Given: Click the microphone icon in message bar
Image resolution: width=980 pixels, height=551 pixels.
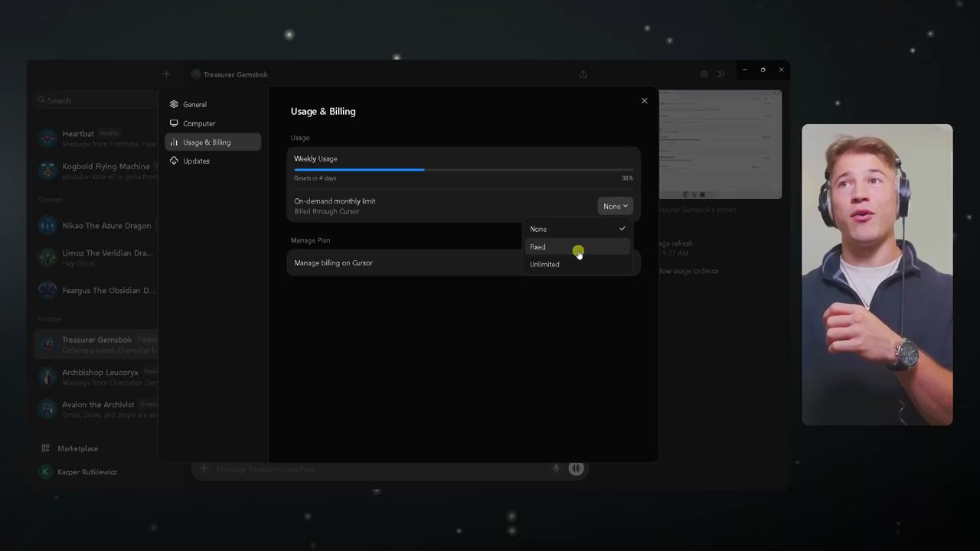Looking at the screenshot, I should [x=556, y=469].
